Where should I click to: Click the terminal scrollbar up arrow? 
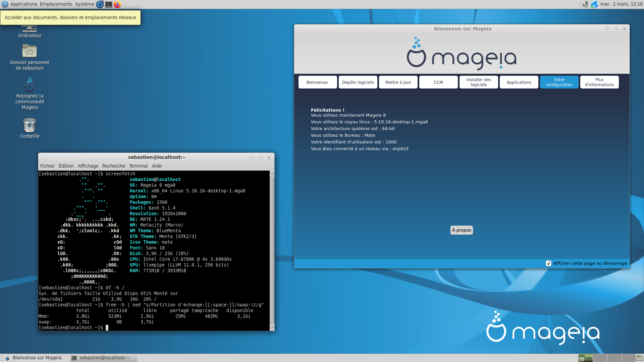pos(272,174)
